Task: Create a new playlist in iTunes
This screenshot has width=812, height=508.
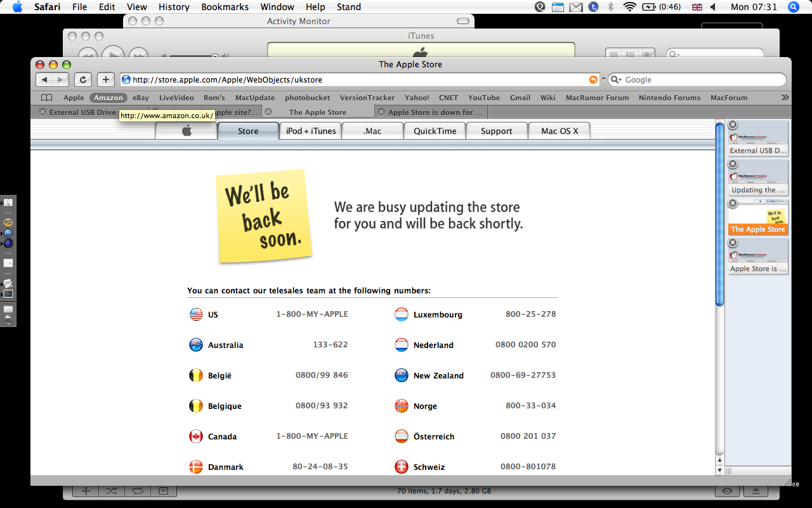Action: (x=86, y=491)
